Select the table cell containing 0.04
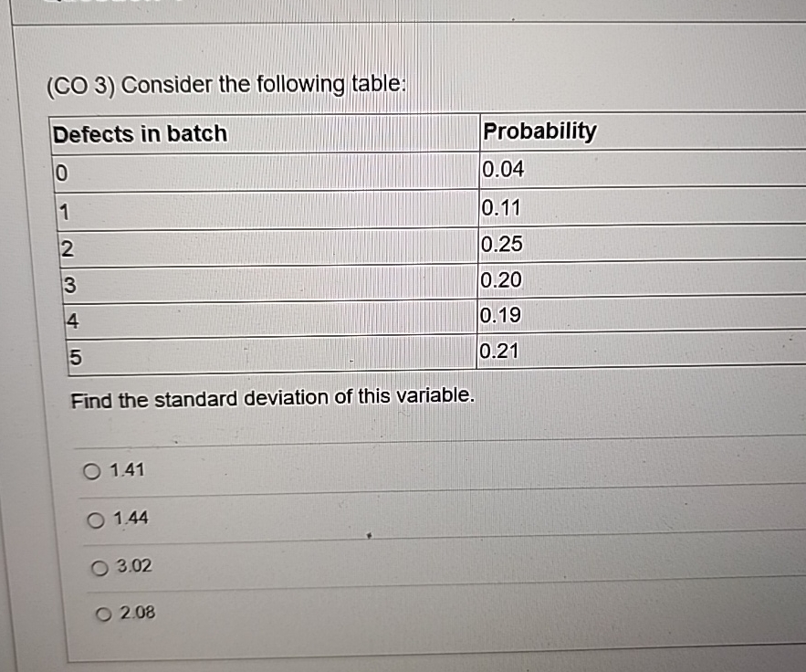This screenshot has height=672, width=806. pyautogui.click(x=503, y=170)
